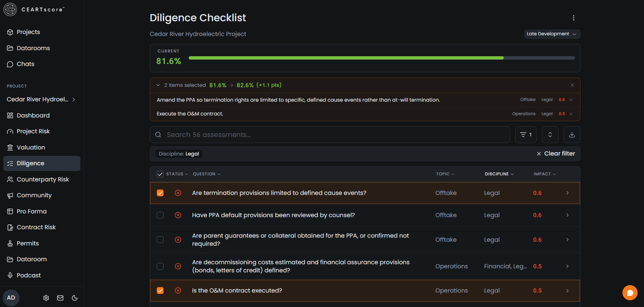The width and height of the screenshot is (644, 307).
Task: Click the CEARTscore logo
Action: 34,9
